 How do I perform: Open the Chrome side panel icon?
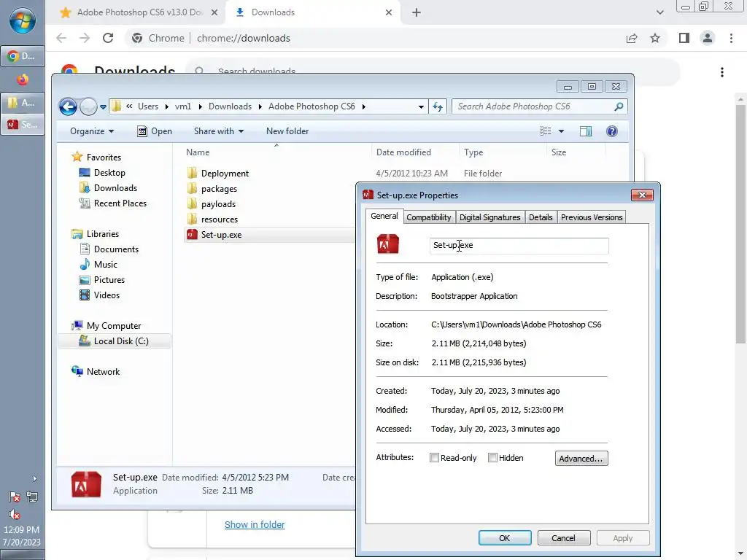click(684, 38)
